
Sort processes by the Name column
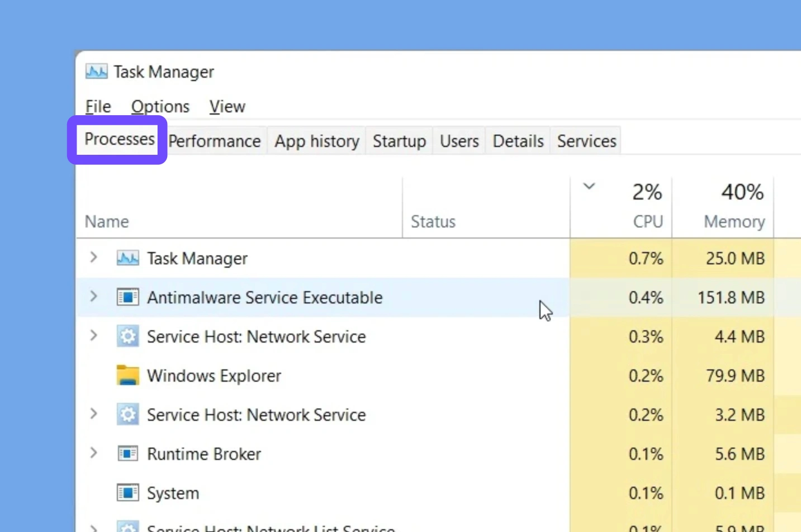(107, 222)
